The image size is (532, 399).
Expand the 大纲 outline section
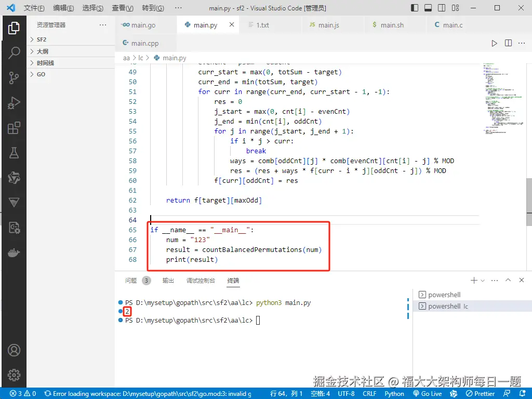coord(71,51)
